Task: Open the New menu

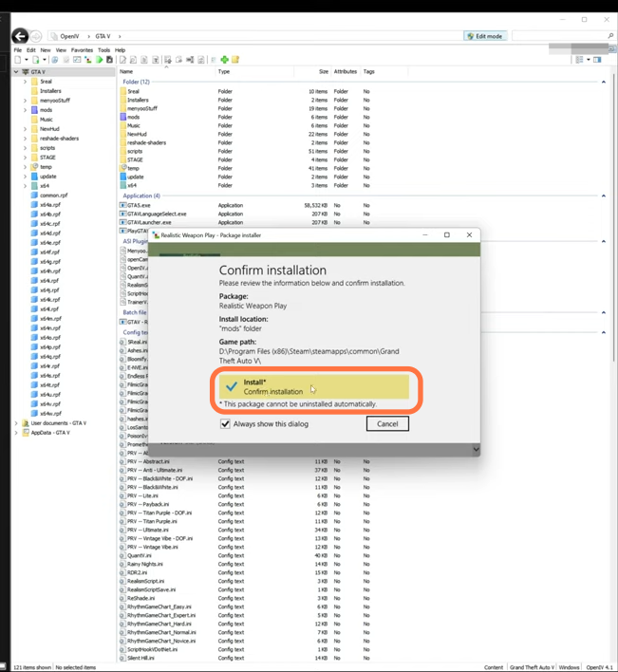Action: tap(46, 50)
